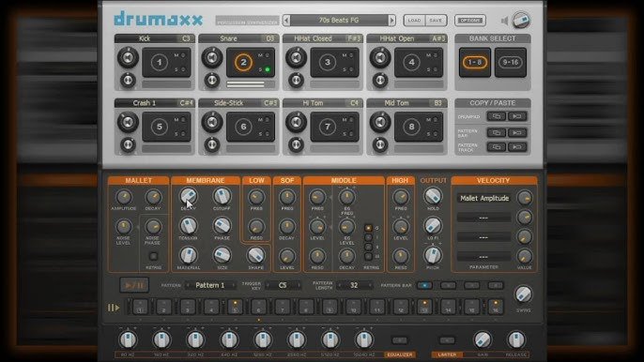Select Kick drum pad 1
Image resolution: width=644 pixels, height=362 pixels.
click(159, 63)
